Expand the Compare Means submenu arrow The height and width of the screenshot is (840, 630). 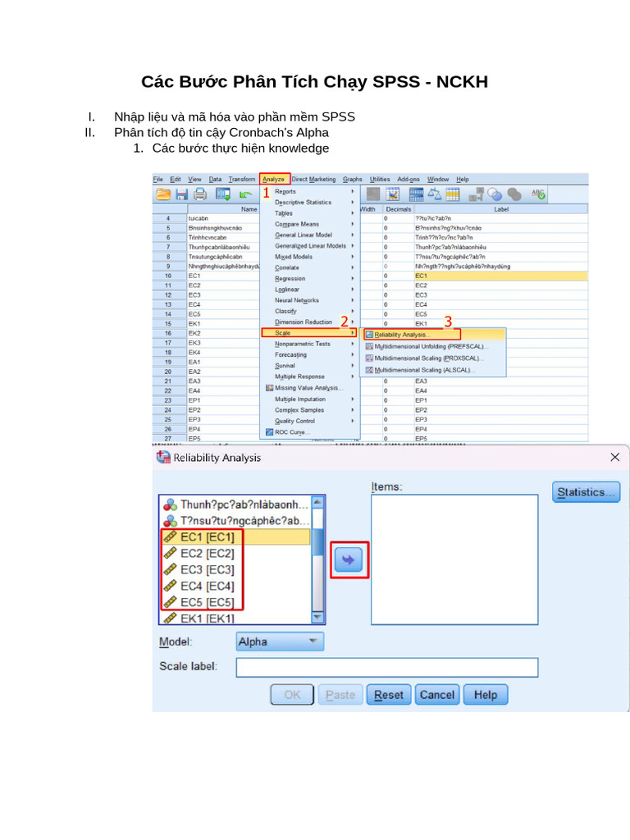coord(353,224)
